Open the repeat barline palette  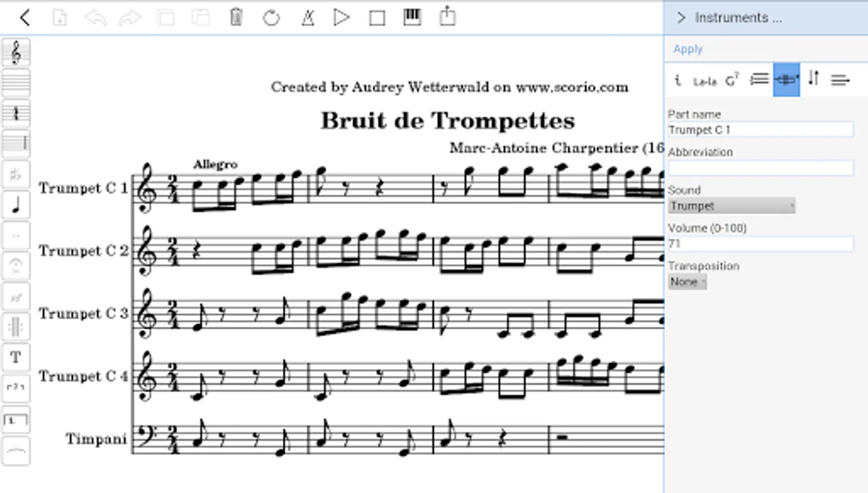click(16, 327)
